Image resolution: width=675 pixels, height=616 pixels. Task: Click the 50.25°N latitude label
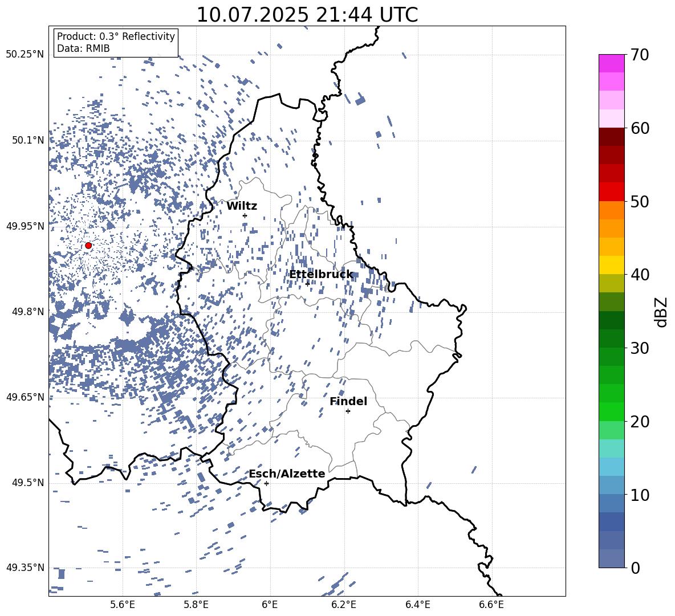pyautogui.click(x=25, y=55)
